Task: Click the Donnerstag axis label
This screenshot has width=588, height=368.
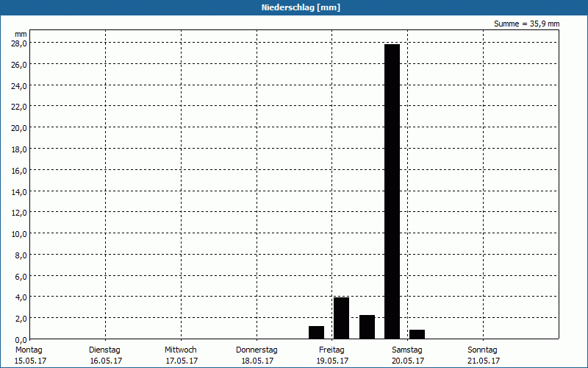Action: (257, 350)
